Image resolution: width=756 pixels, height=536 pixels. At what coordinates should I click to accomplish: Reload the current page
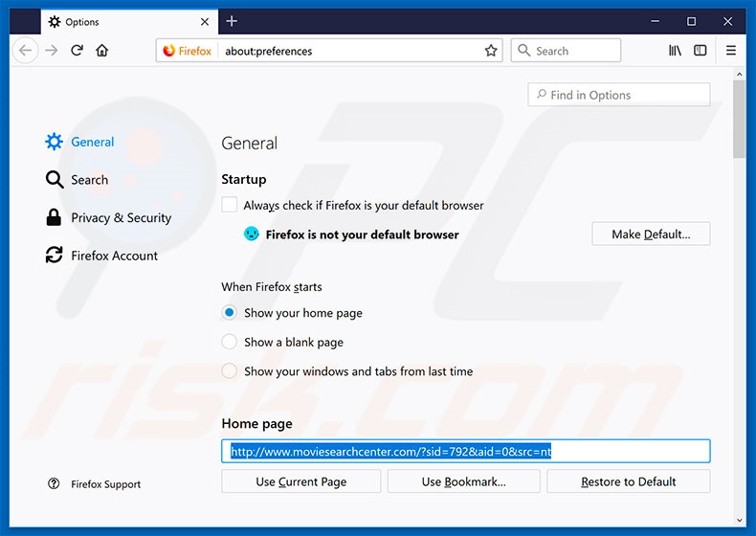(77, 50)
